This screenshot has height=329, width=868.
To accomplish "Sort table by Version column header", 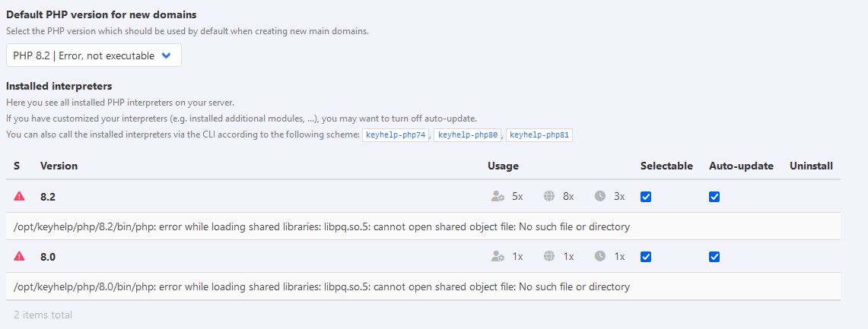I will point(59,166).
